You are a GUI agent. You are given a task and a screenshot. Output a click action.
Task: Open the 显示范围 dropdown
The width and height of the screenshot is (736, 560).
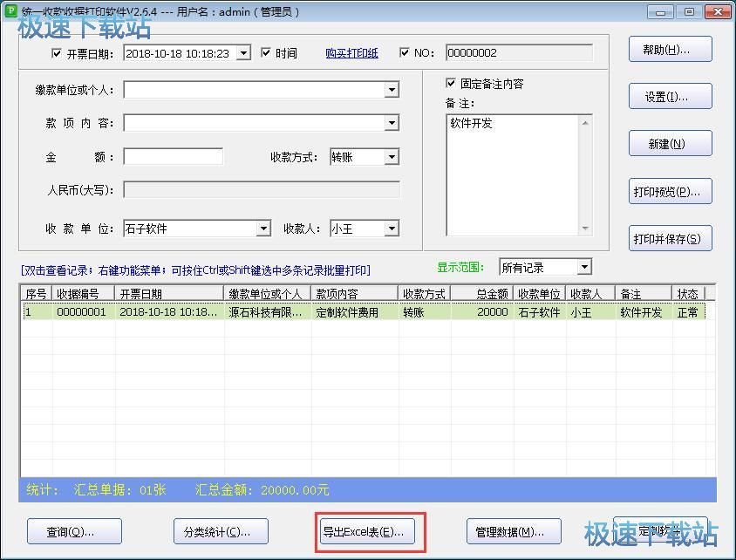[584, 267]
